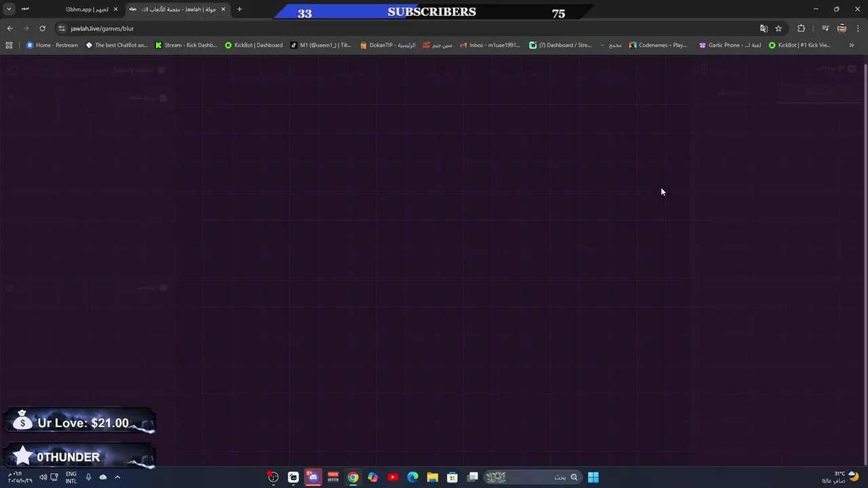Open File Explorer from the taskbar
The width and height of the screenshot is (868, 488).
tap(433, 477)
